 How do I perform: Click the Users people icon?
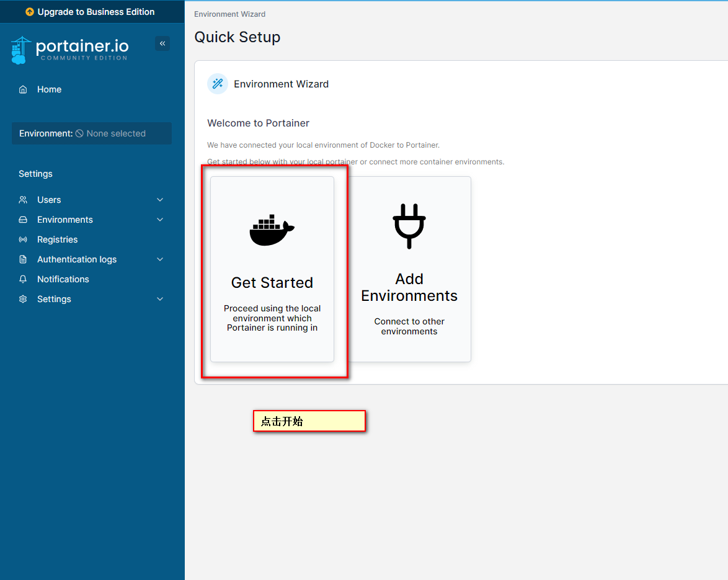pyautogui.click(x=23, y=200)
